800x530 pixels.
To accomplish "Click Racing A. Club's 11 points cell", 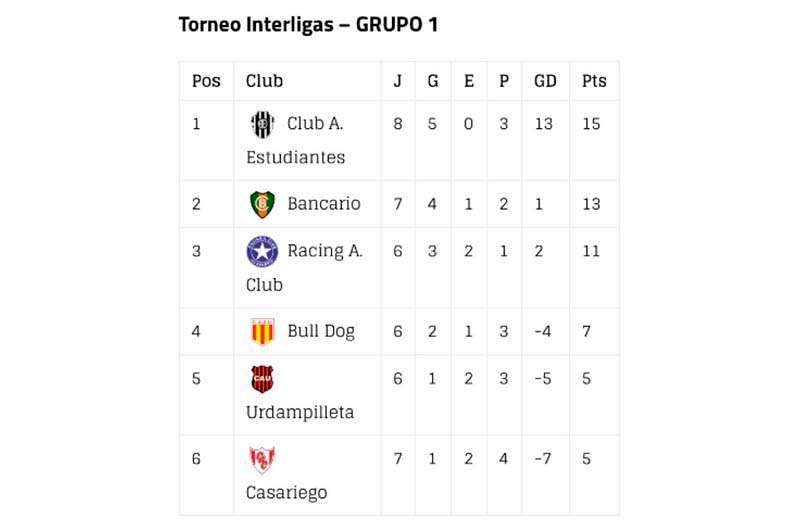I will pos(591,251).
